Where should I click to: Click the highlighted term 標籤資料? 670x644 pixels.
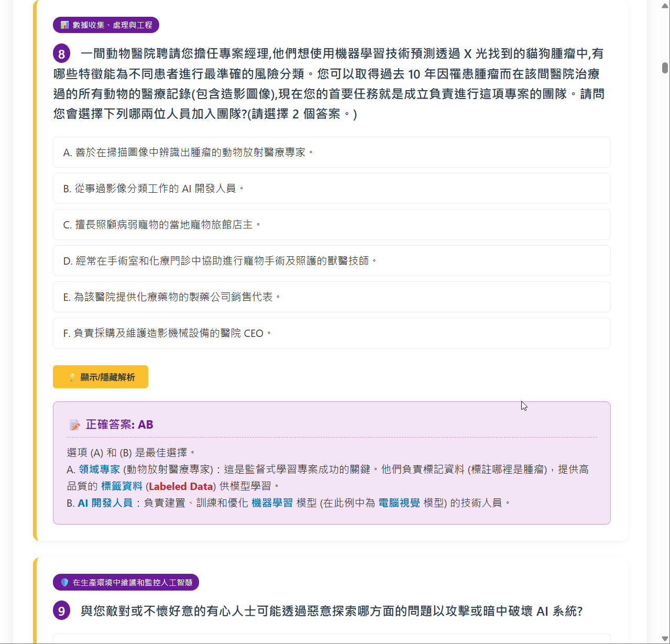pos(122,486)
